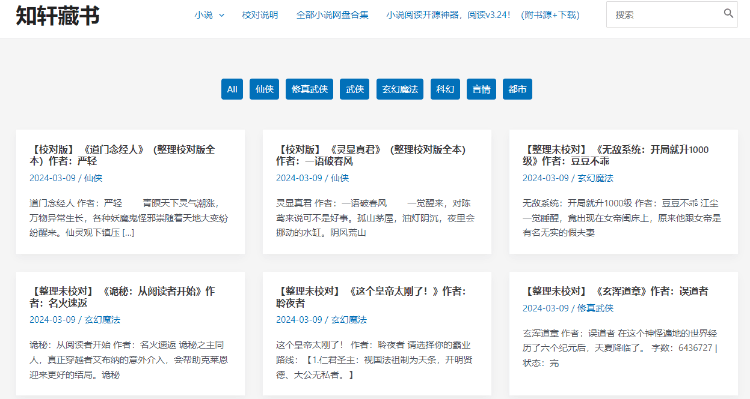Click 修真武侠 tag under 《玄浑道章》
Screen dimensions: 750x399
pyautogui.click(x=595, y=308)
